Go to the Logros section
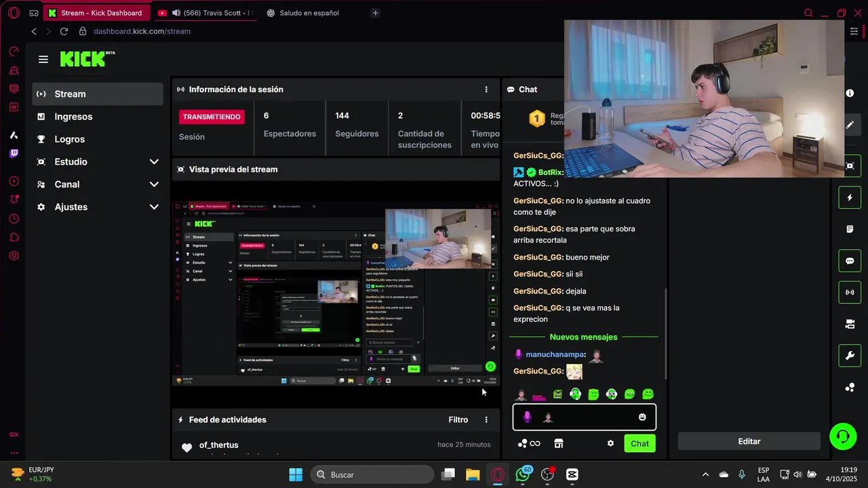 coord(98,139)
